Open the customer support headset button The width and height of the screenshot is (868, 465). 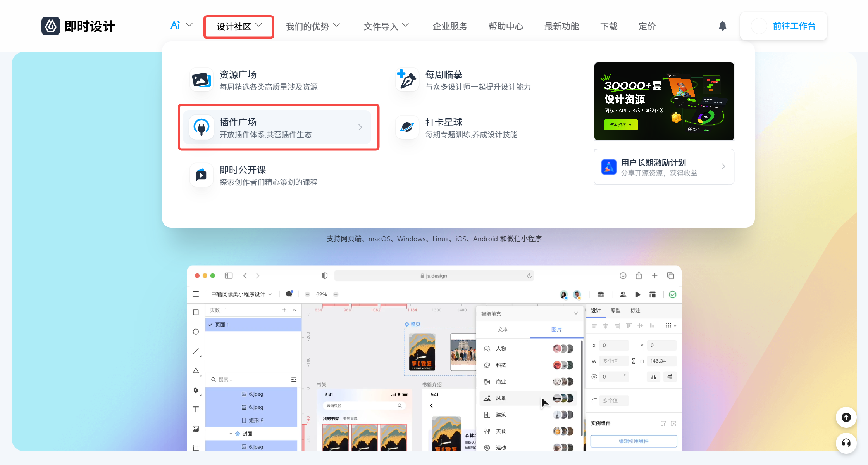tap(846, 443)
